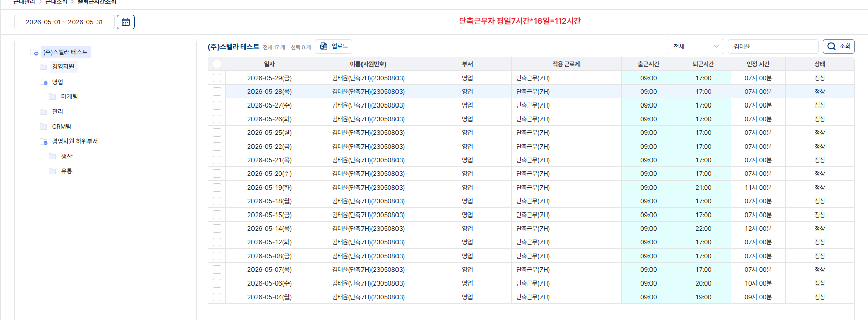Screen dimensions: 868x320
Task: Check the row for 2026-05-04(월)
Action: click(217, 297)
